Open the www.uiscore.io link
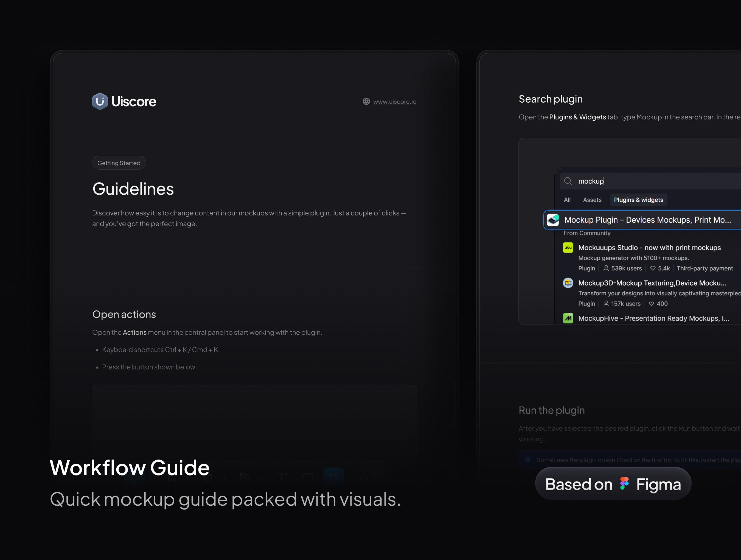741x560 pixels. point(395,102)
